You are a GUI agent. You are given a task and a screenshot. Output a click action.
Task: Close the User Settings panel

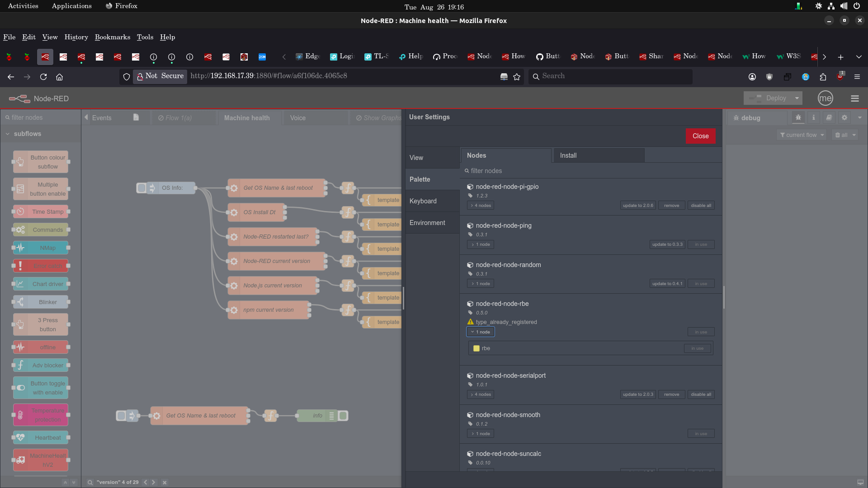coord(700,136)
